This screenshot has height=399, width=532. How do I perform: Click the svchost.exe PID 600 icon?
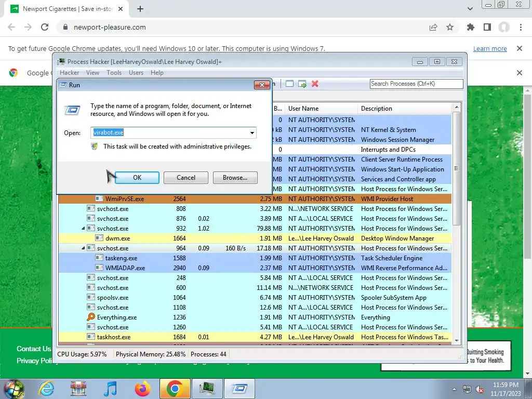tap(90, 287)
